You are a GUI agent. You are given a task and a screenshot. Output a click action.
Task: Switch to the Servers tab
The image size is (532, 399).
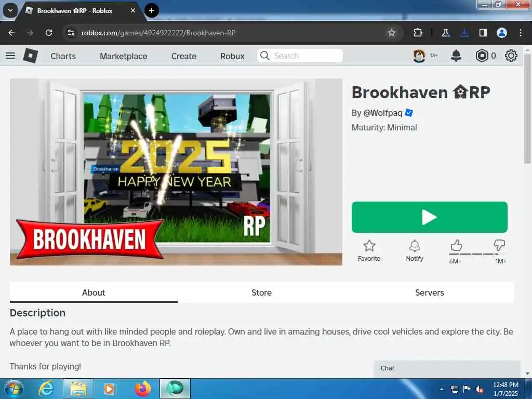pyautogui.click(x=430, y=292)
